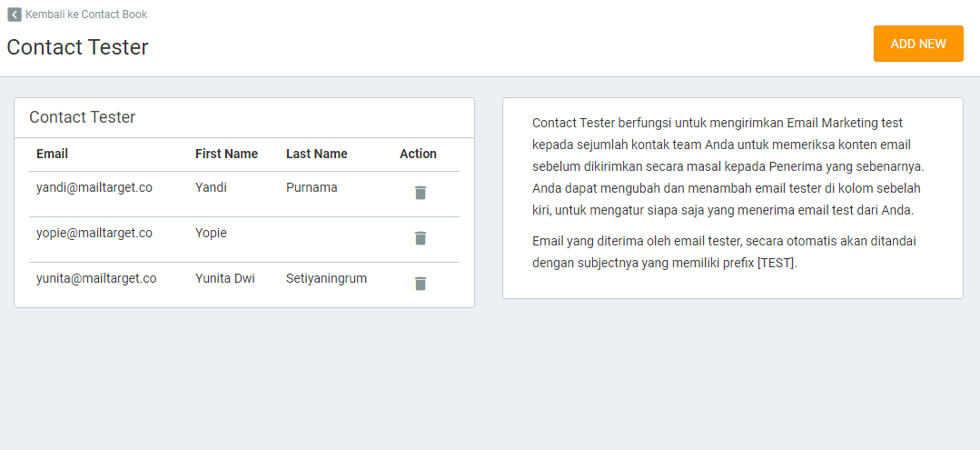Image resolution: width=980 pixels, height=450 pixels.
Task: Select the yandi@mailtarget.co email cell
Action: 94,187
